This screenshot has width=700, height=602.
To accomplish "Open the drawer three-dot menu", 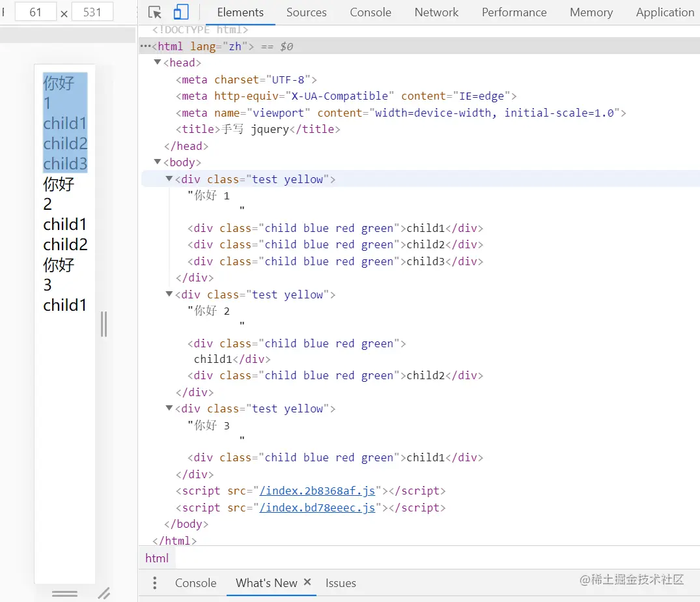I will 154,583.
